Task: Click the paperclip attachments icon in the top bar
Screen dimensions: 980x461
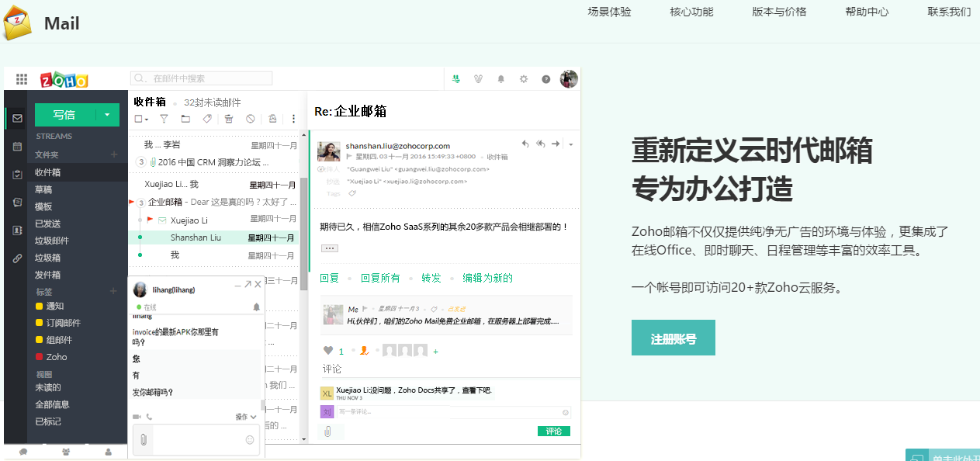Action: coord(479,78)
